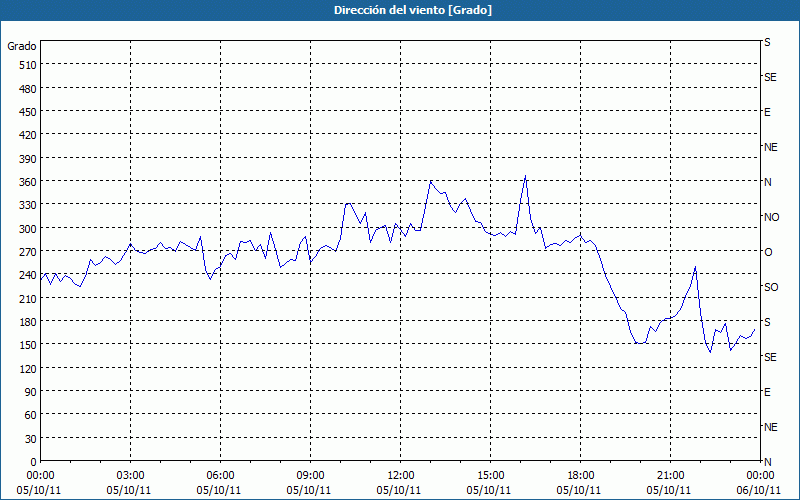800x500 pixels.
Task: Pick the 420 degree axis label
Action: pos(28,135)
